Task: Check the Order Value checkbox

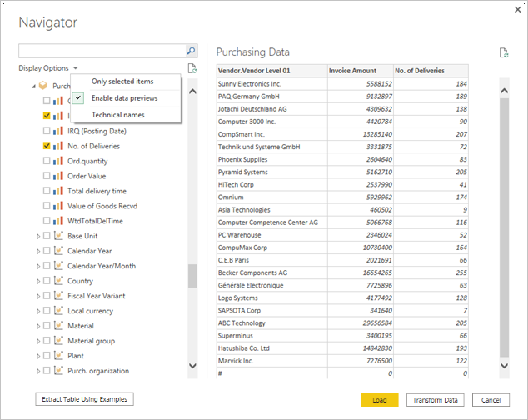Action: tap(47, 175)
